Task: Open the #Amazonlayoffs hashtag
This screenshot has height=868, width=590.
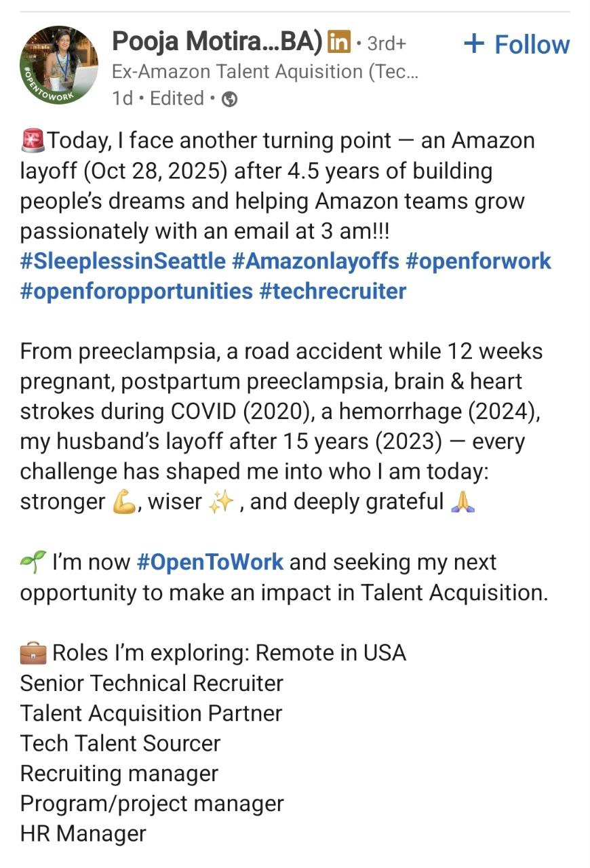Action: coord(316,261)
